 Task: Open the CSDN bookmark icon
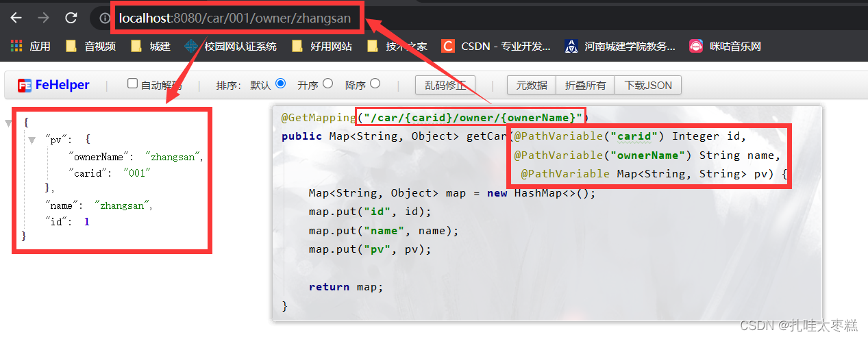(447, 46)
